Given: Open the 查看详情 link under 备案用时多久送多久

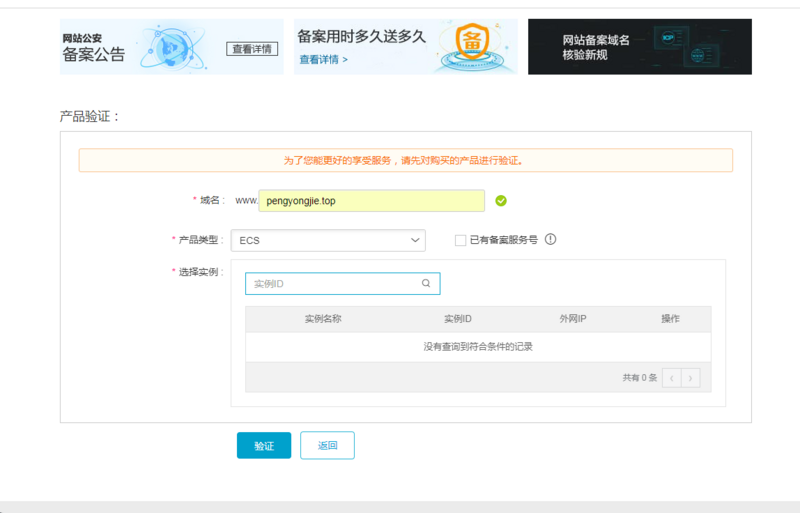Looking at the screenshot, I should (323, 60).
